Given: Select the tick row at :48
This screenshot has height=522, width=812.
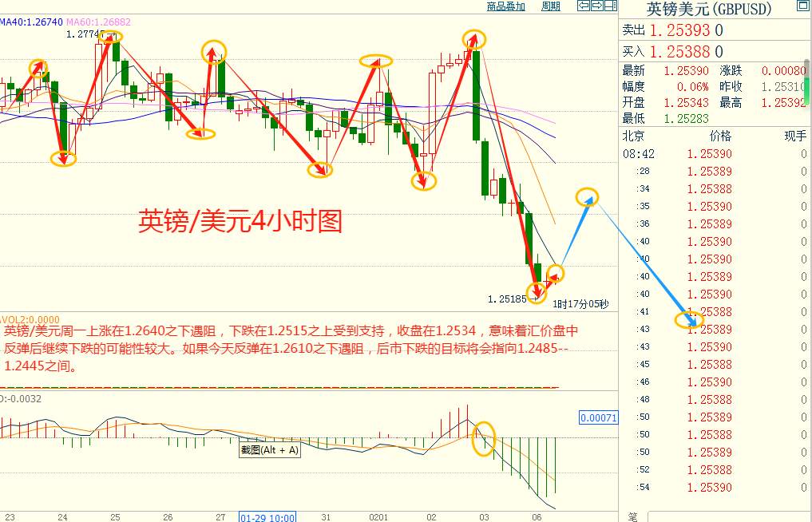Looking at the screenshot, I should (715, 400).
